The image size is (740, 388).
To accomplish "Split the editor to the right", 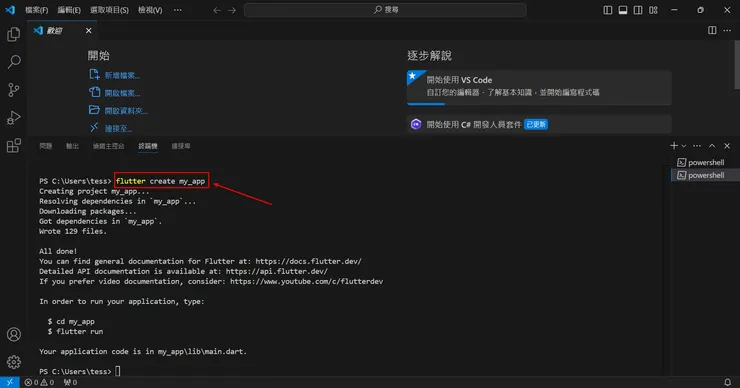I will 712,30.
